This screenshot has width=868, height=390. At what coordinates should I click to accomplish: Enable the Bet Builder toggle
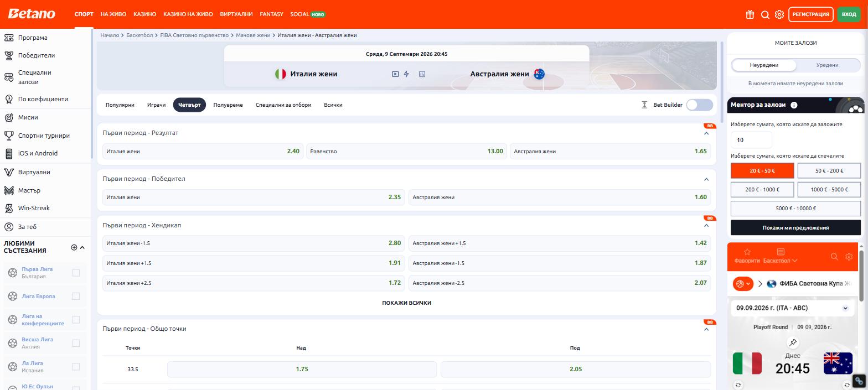point(699,105)
